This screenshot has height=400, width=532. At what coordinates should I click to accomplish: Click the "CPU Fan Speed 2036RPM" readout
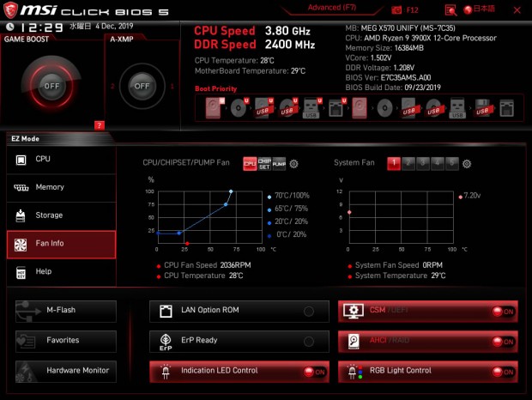coord(208,265)
